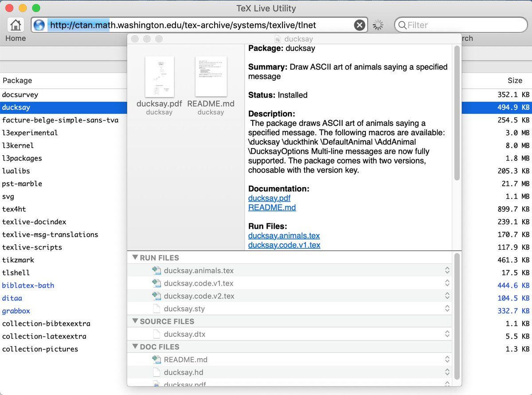Click the globe icon in URL field
This screenshot has height=395, width=532.
tap(39, 25)
